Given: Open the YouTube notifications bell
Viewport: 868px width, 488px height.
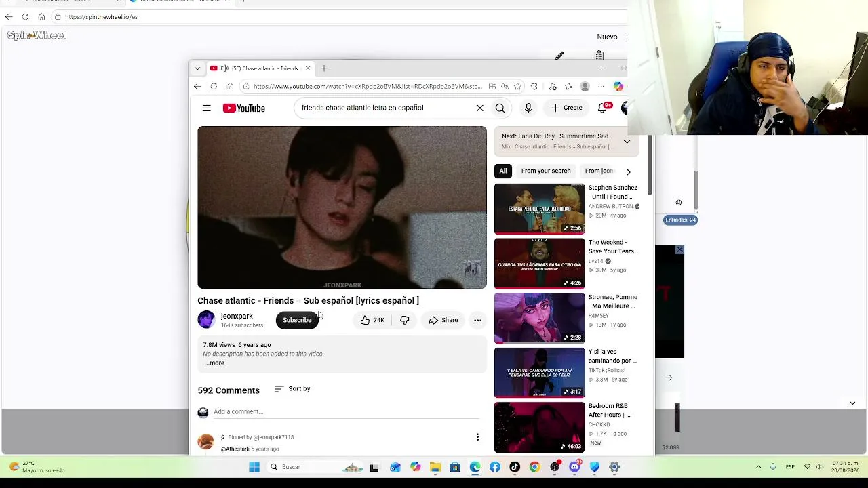Looking at the screenshot, I should tap(602, 108).
